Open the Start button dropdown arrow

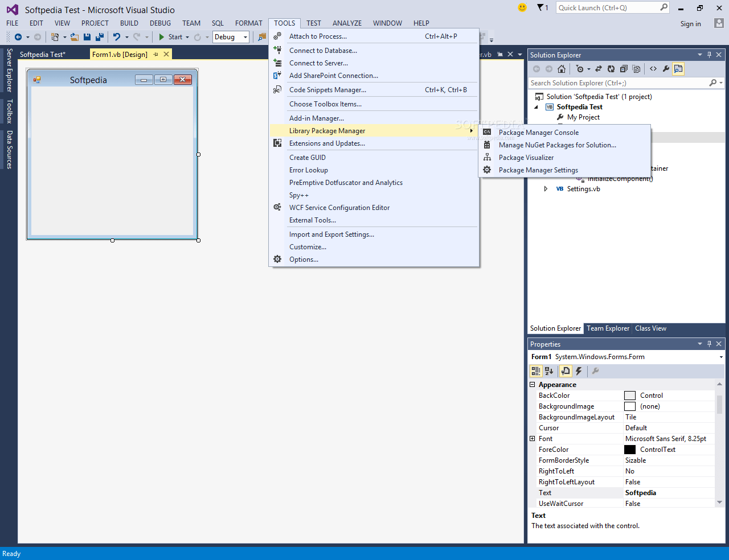tap(187, 37)
